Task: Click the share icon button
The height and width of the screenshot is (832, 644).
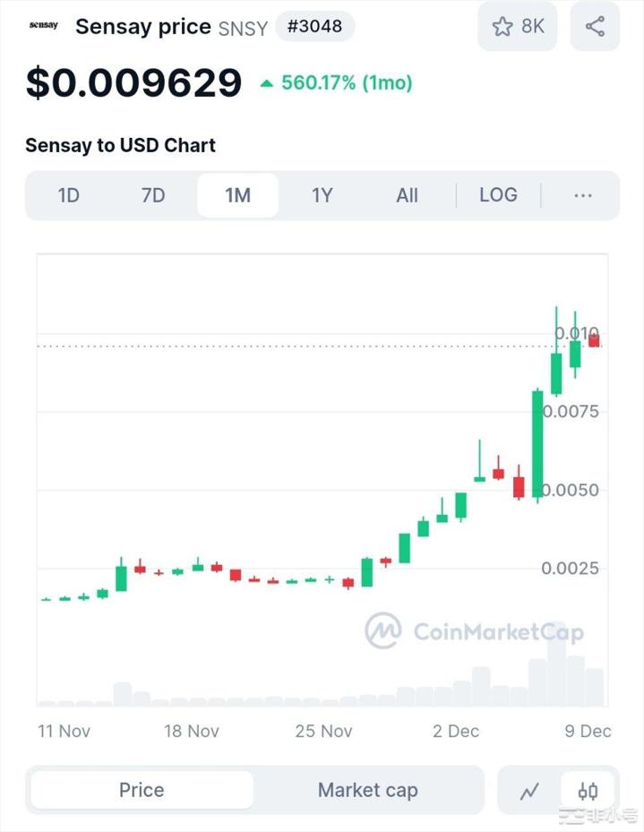Action: (x=595, y=26)
